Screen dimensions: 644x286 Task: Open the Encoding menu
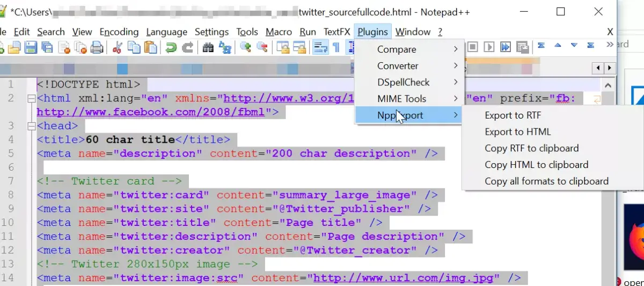[x=119, y=32]
